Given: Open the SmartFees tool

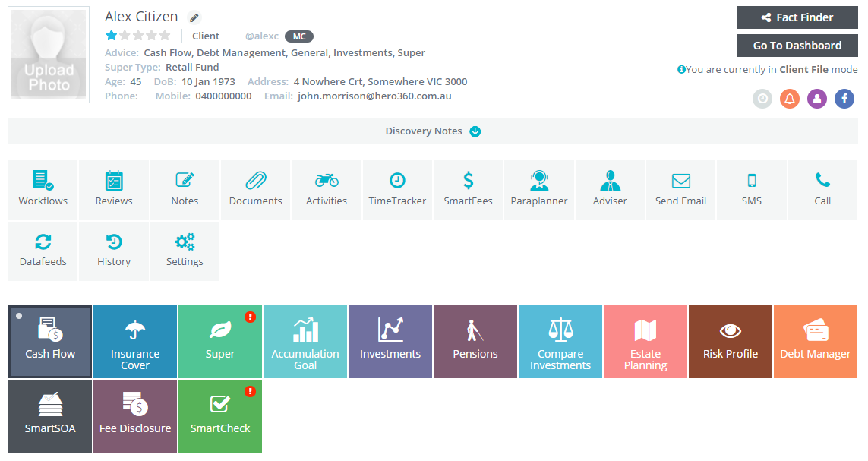Looking at the screenshot, I should 468,188.
